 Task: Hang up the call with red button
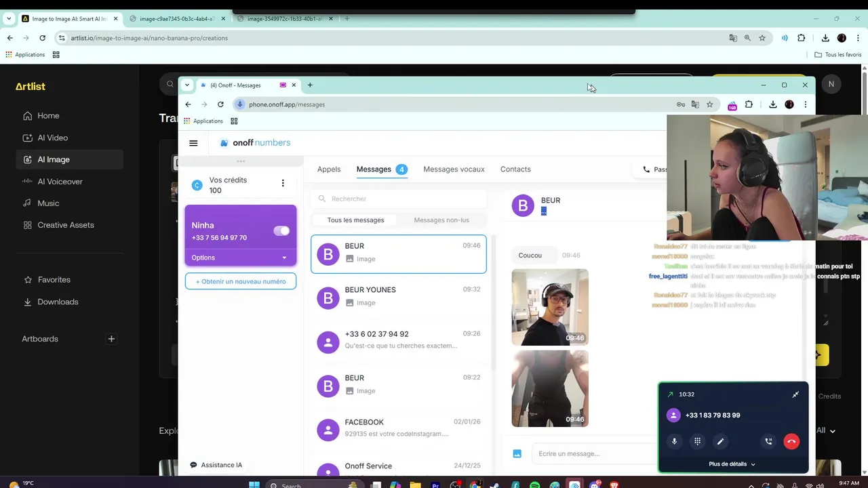(x=791, y=441)
